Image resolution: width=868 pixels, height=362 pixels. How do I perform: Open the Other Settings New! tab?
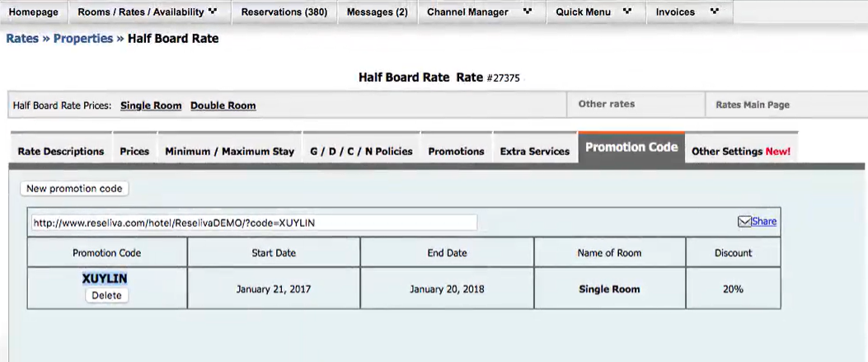pos(740,152)
